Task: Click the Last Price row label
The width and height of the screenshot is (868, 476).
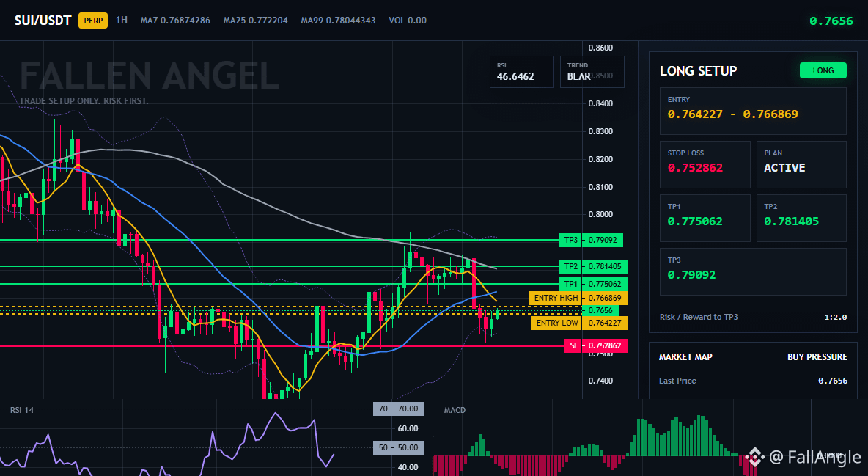Action: coord(677,381)
